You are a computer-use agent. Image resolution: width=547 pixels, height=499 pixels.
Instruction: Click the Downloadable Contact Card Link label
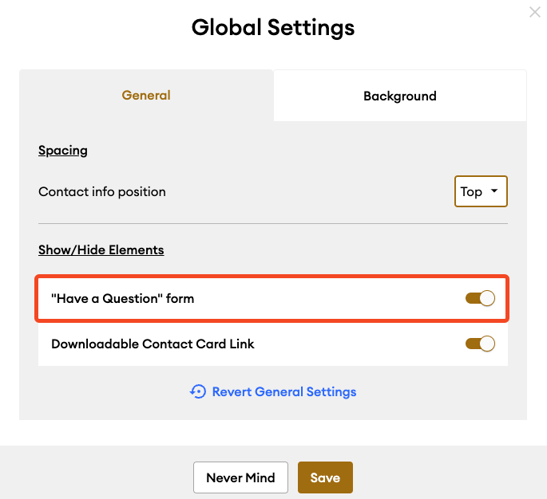pos(152,344)
